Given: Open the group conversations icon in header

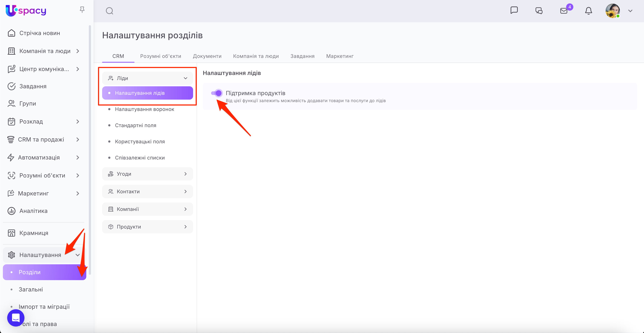Looking at the screenshot, I should [x=539, y=11].
